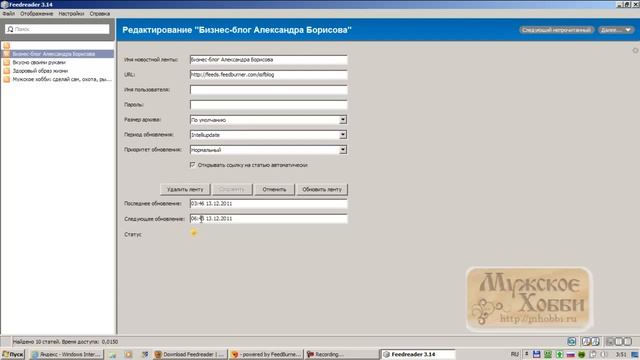The width and height of the screenshot is (640, 360).
Task: Select feed Бизнес-блог Александра Борисова in sidebar
Action: point(57,54)
